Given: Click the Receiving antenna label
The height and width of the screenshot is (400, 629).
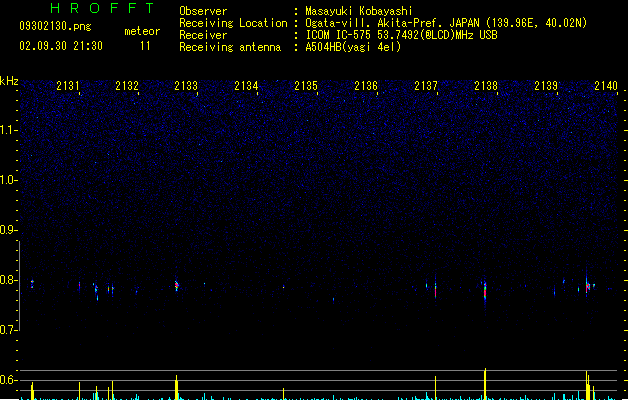Looking at the screenshot, I should coord(230,47).
